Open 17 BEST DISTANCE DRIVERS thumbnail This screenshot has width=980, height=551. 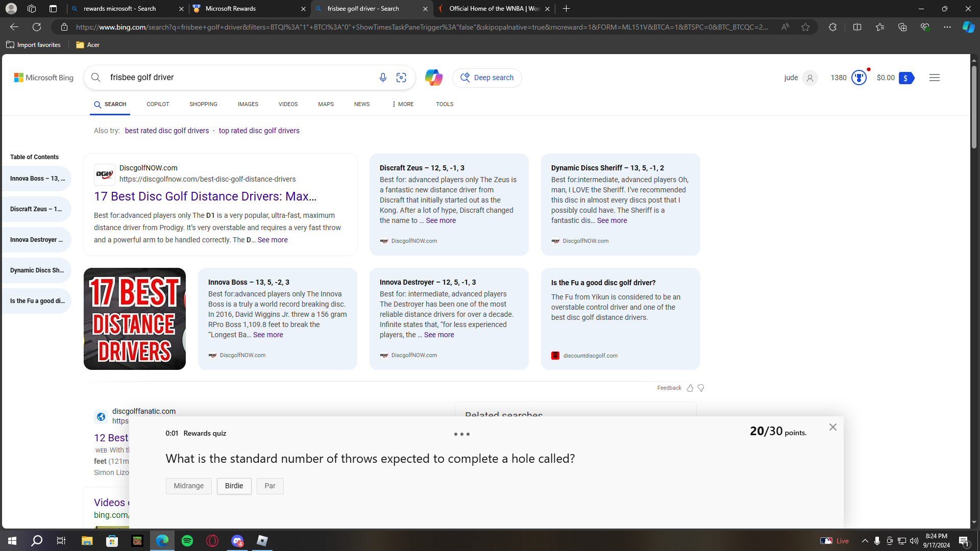click(x=135, y=319)
